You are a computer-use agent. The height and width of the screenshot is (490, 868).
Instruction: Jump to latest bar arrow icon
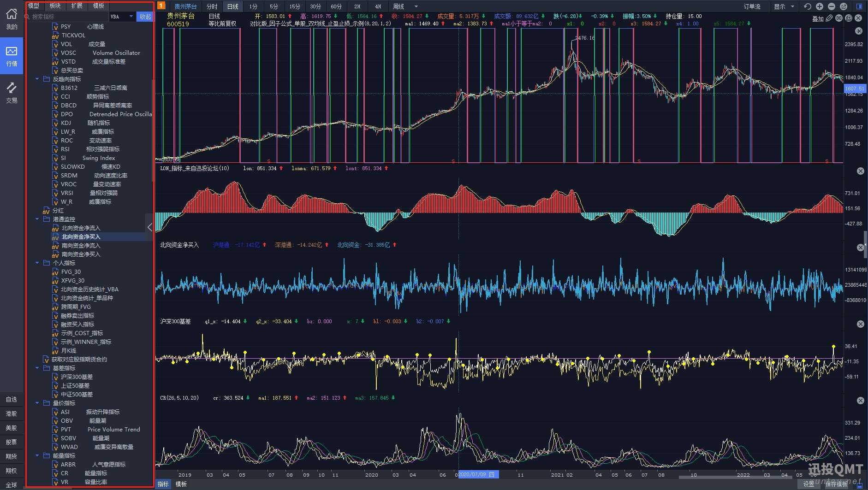point(858,31)
